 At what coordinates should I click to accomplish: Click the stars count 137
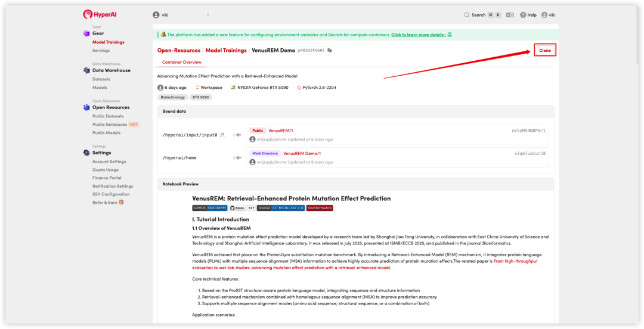(252, 208)
